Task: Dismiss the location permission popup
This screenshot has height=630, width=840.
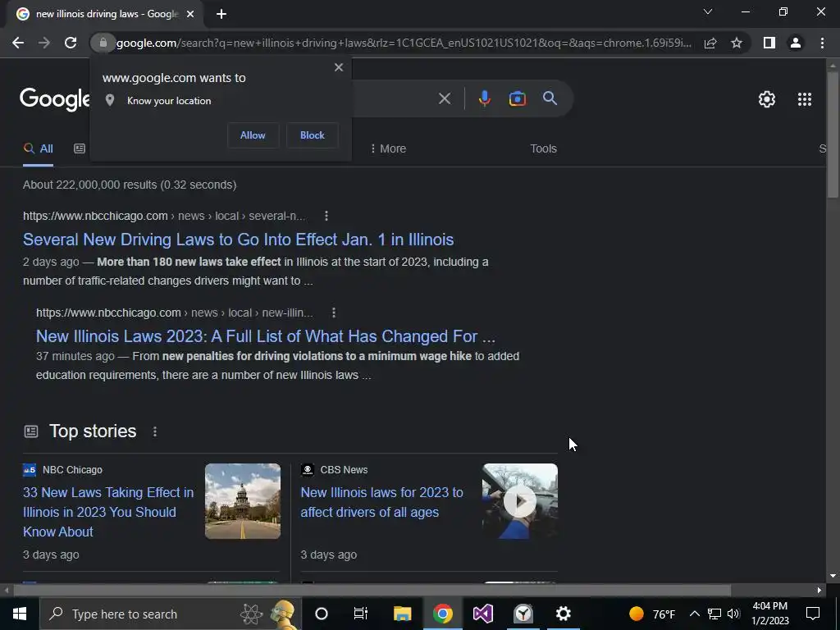Action: point(339,67)
